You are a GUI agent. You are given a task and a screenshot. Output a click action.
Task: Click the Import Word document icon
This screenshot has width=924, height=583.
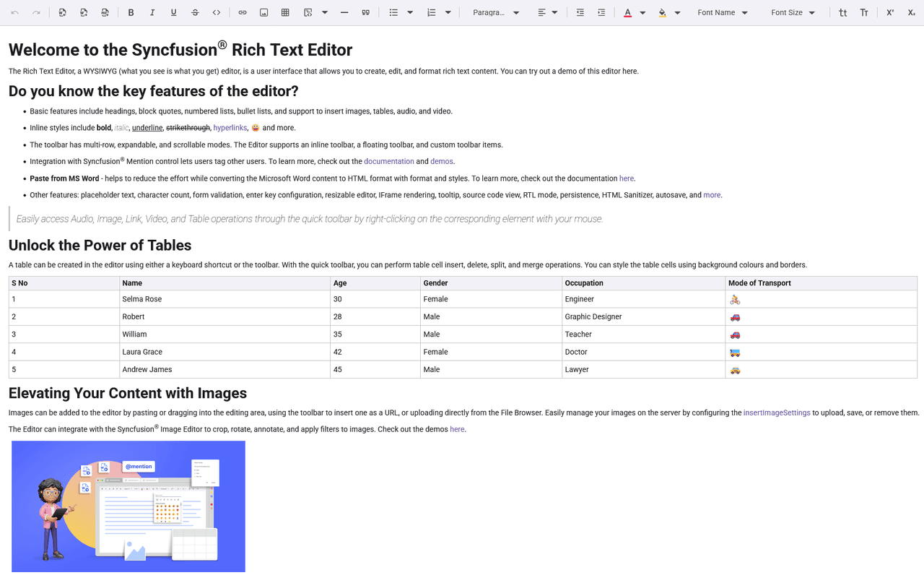point(63,12)
